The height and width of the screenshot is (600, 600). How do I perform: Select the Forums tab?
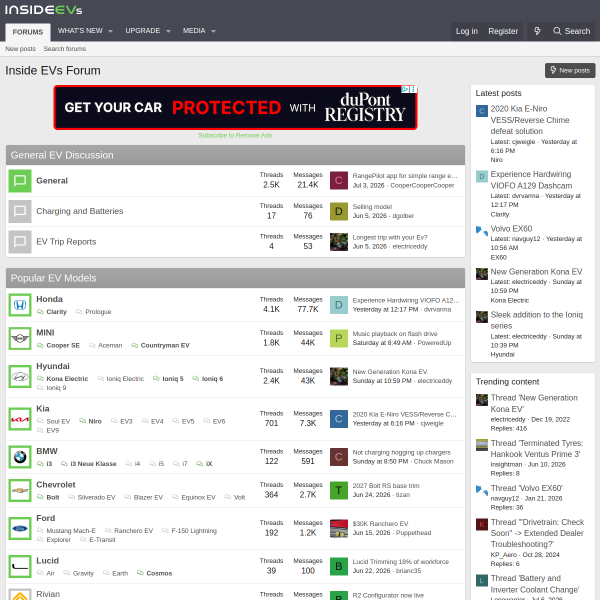(x=28, y=32)
